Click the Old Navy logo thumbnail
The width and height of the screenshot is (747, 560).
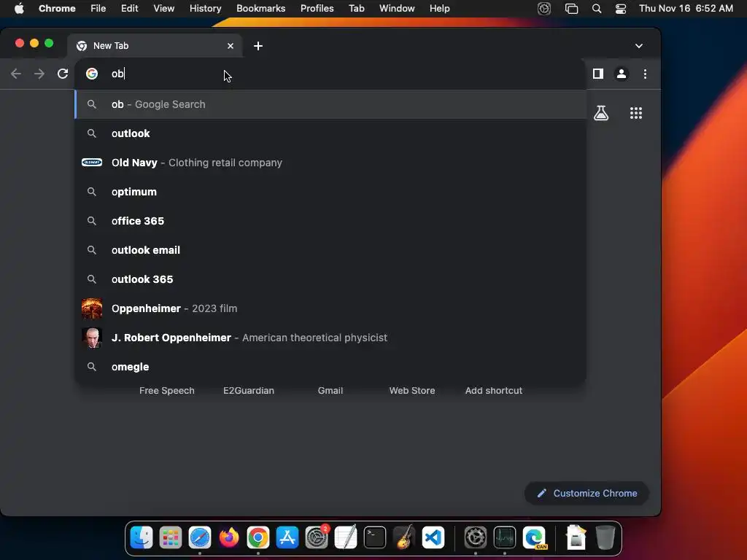[x=92, y=163]
